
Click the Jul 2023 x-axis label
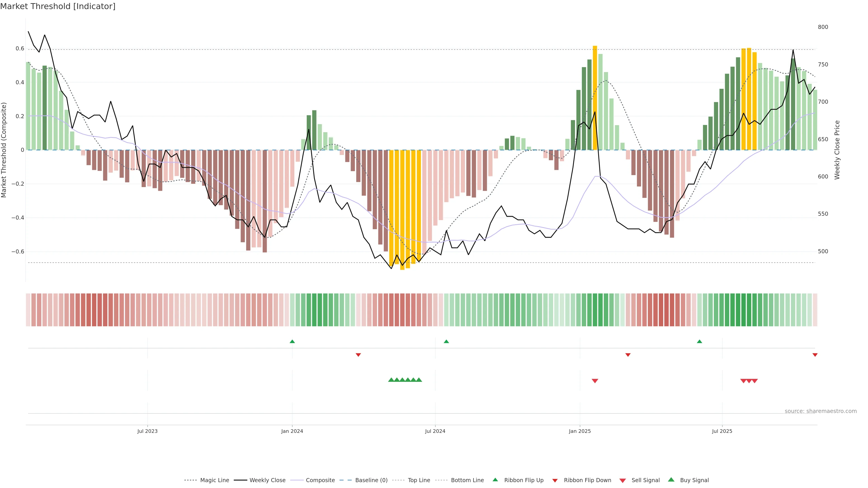[x=147, y=431]
